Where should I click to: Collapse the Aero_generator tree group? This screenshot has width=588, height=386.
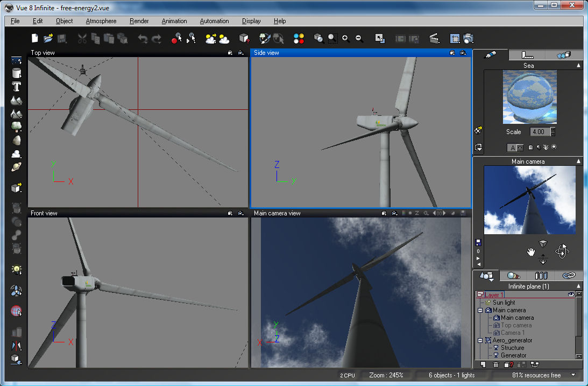click(480, 340)
